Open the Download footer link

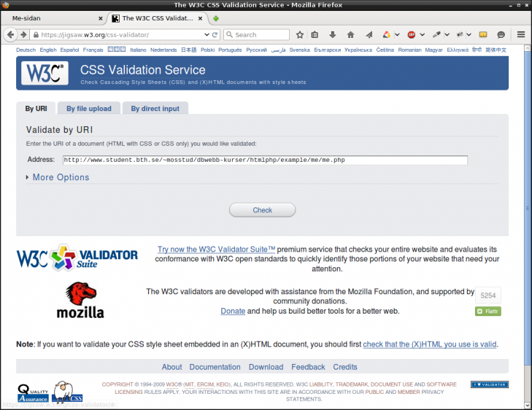[266, 367]
